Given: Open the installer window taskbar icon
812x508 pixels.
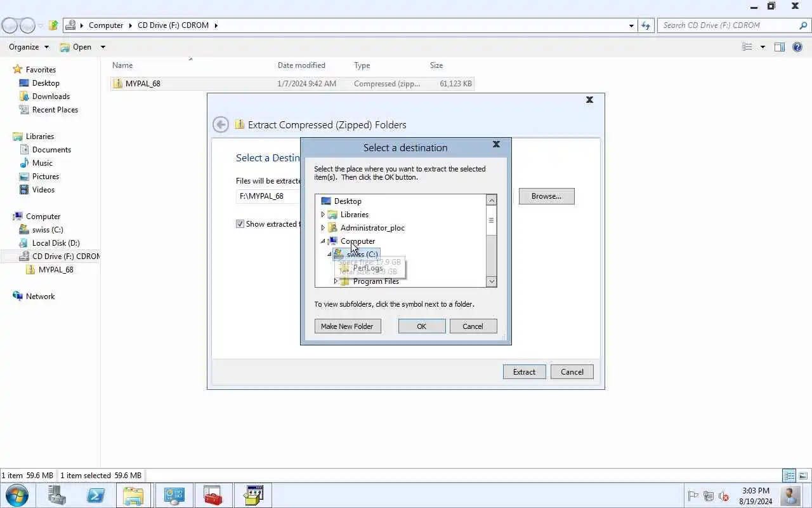Looking at the screenshot, I should 253,495.
